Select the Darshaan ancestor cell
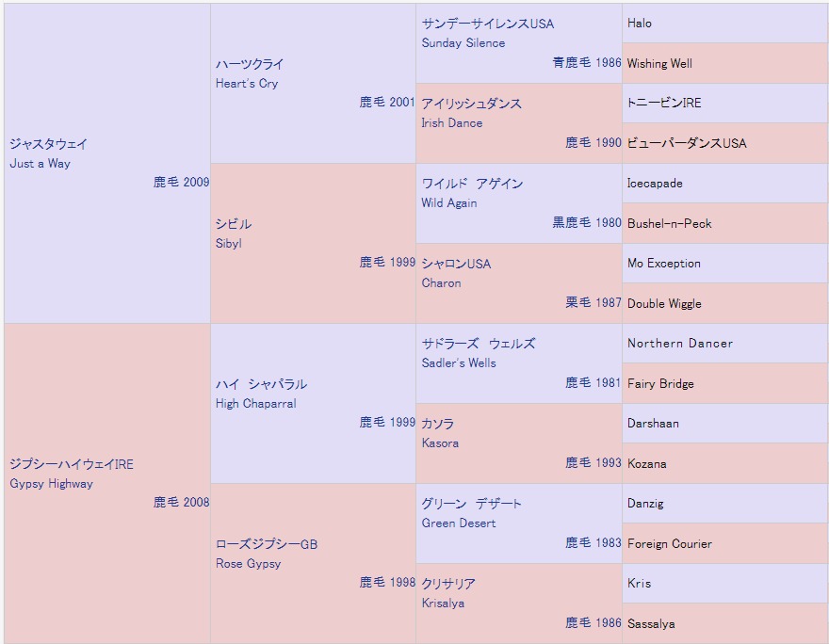829x644 pixels. point(653,424)
